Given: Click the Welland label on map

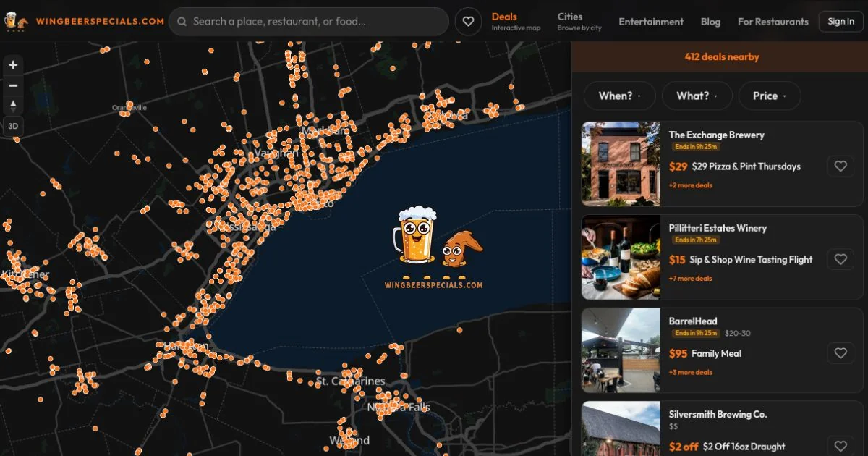Looking at the screenshot, I should tap(349, 440).
